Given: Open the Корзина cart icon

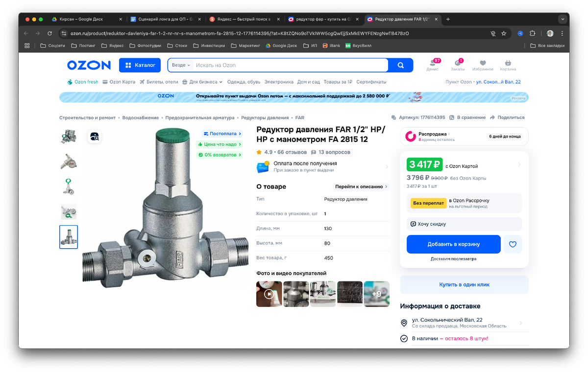Looking at the screenshot, I should 508,65.
